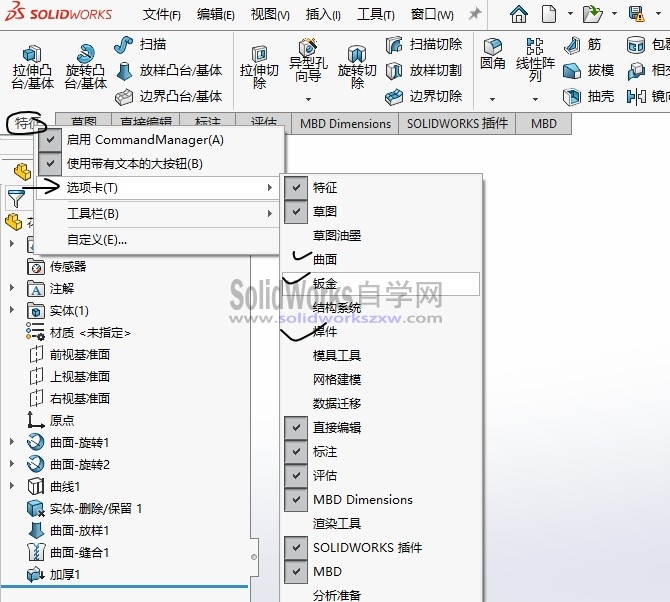Uncheck SOLIDWORKS 插件 in the submenu
Viewport: 670px width, 602px height.
(296, 547)
